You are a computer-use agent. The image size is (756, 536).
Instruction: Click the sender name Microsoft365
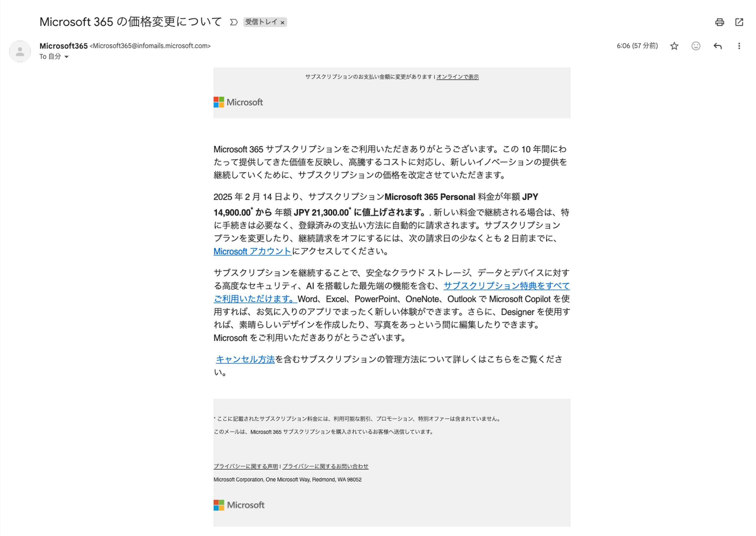coord(63,46)
